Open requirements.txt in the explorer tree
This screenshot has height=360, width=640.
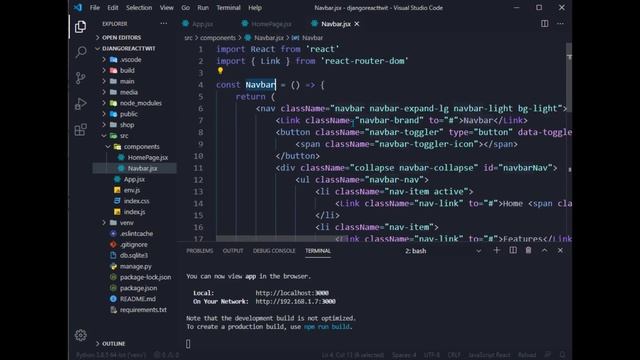143,310
